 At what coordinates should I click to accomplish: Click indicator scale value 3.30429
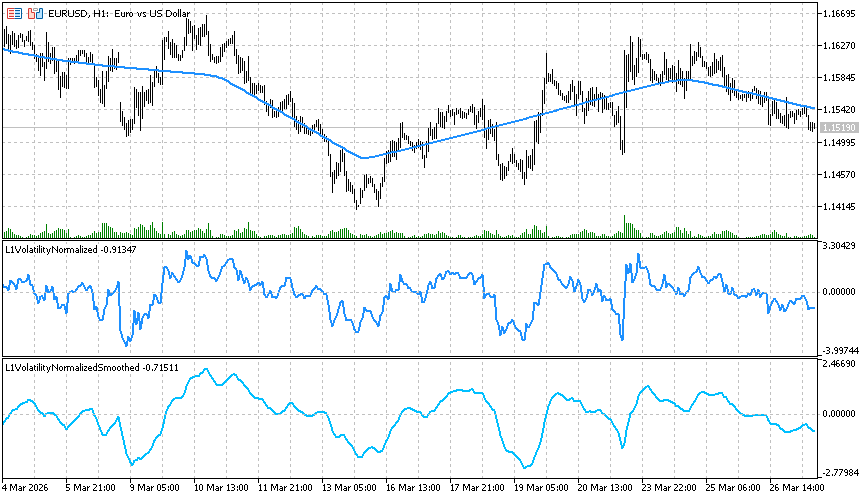click(x=839, y=246)
